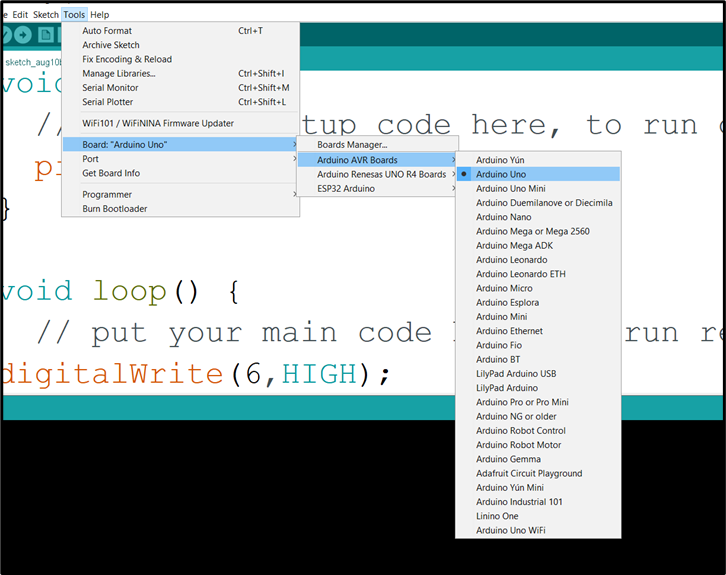Expand ESP32 Arduino submenu

pos(377,188)
